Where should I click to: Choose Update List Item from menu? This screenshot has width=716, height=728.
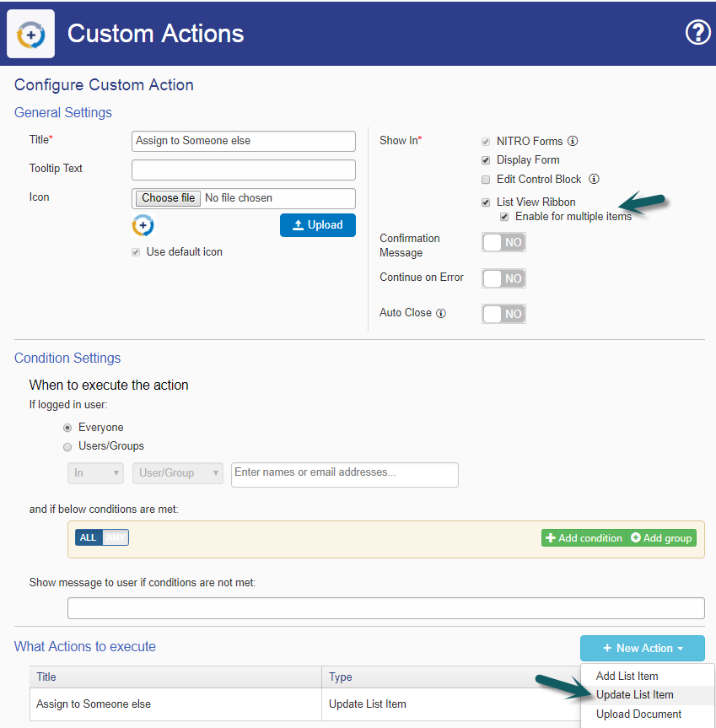tap(634, 694)
